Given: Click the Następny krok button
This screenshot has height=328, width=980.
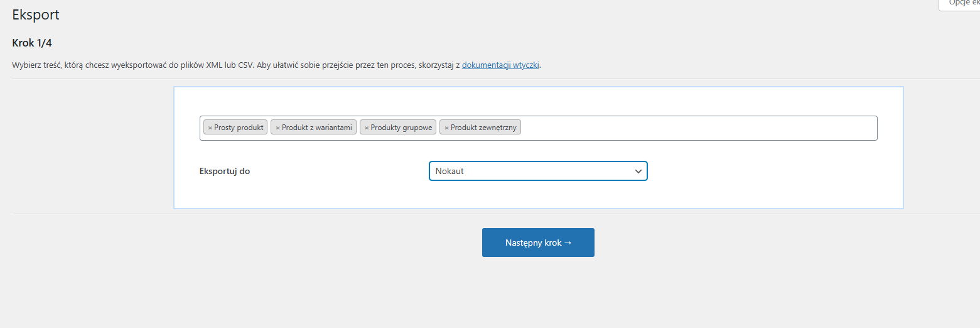Looking at the screenshot, I should pos(537,243).
